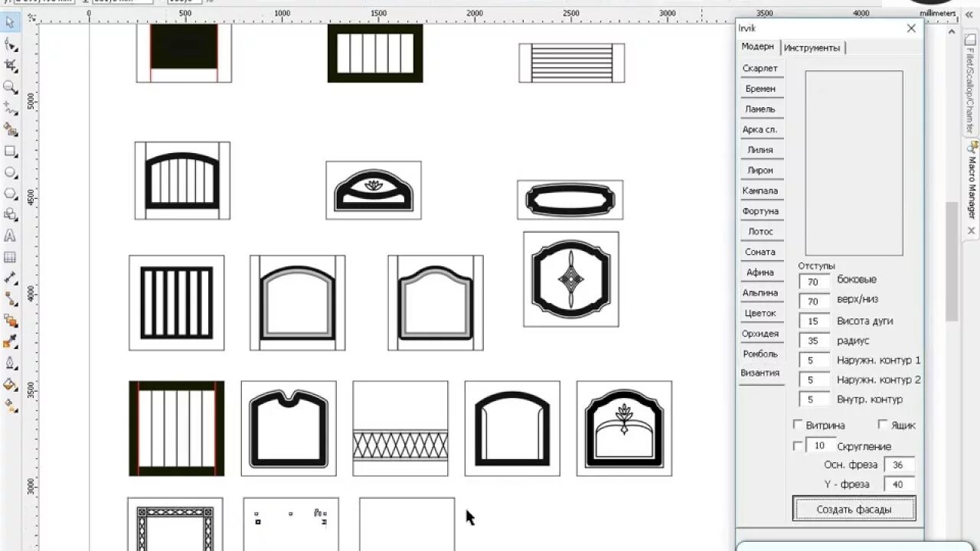Pick the Smart Fill tool
The width and height of the screenshot is (980, 551).
click(10, 130)
